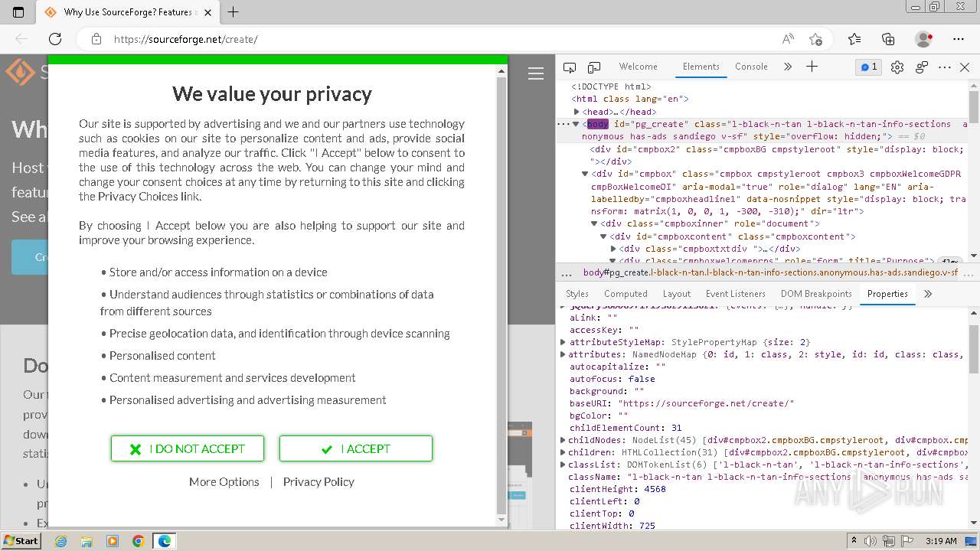Reload the page with the refresh button
The image size is (980, 551).
point(55,39)
